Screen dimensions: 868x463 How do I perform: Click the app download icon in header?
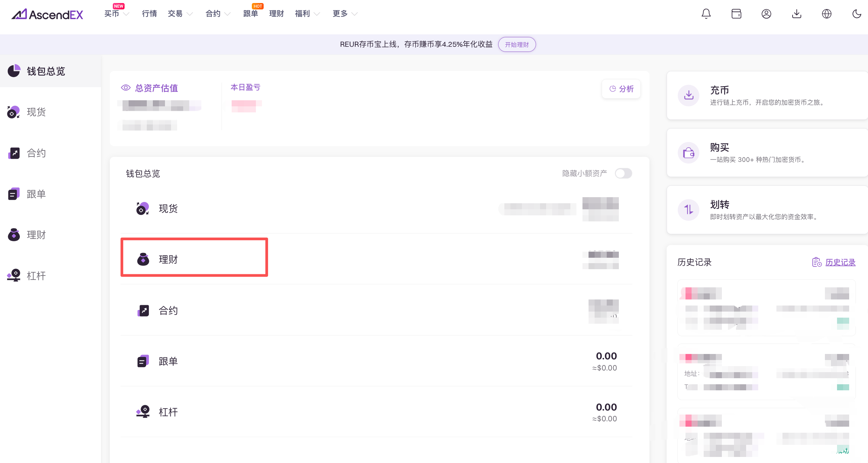797,14
